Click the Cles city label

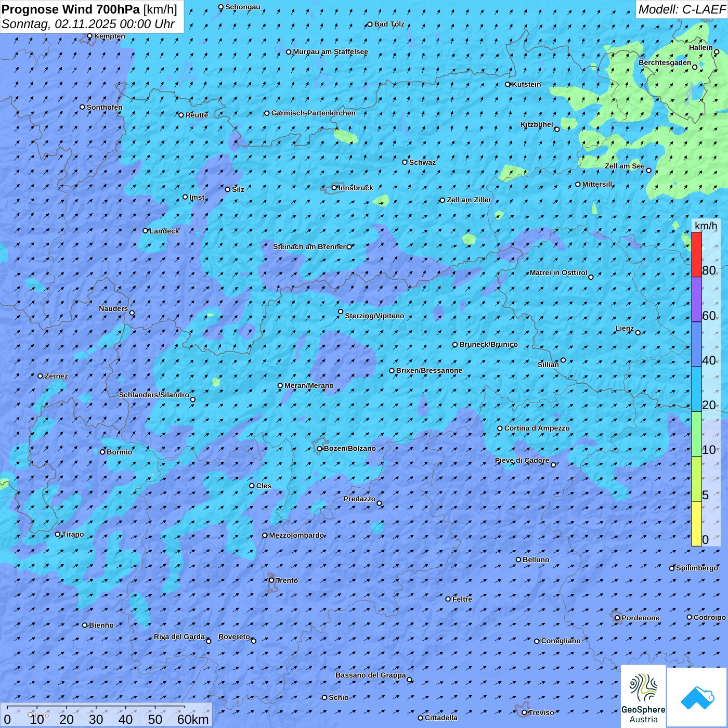264,486
